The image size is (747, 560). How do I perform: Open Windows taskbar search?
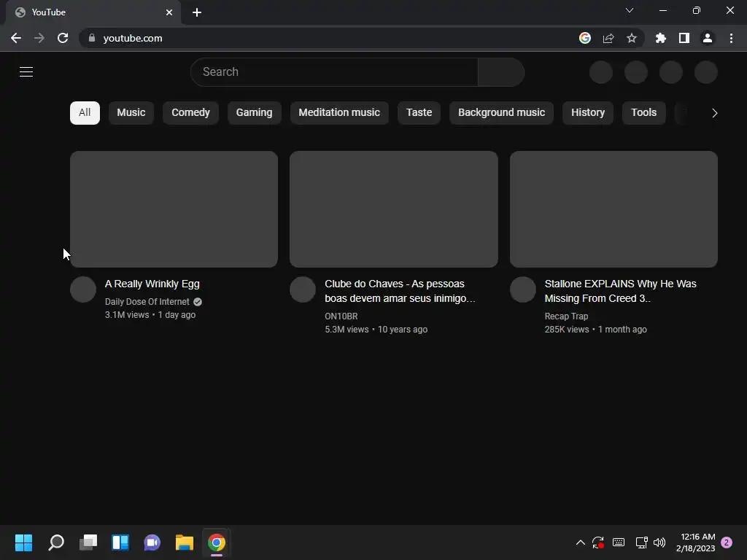tap(56, 542)
